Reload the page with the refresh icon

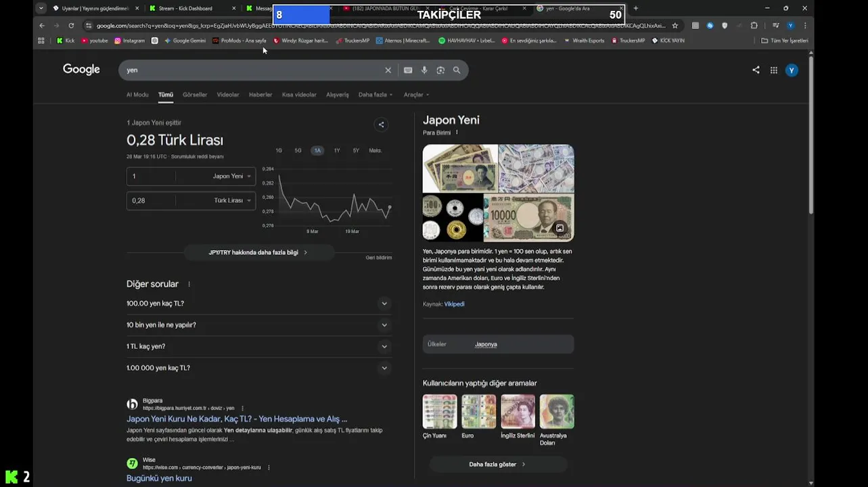tap(71, 26)
